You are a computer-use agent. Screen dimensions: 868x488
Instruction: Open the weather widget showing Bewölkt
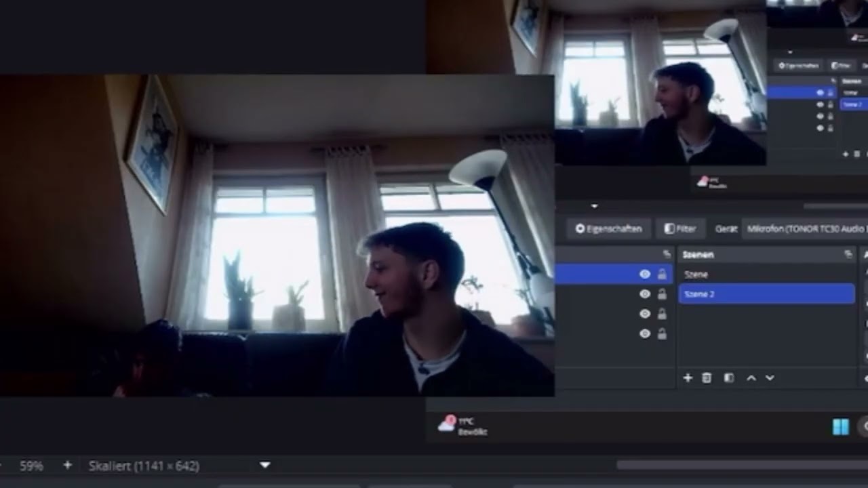[x=463, y=426]
